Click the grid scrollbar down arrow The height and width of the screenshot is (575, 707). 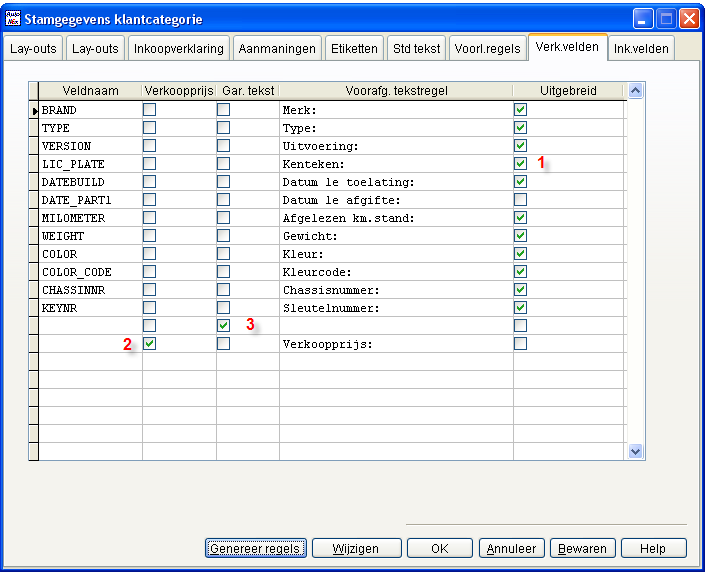click(x=636, y=451)
